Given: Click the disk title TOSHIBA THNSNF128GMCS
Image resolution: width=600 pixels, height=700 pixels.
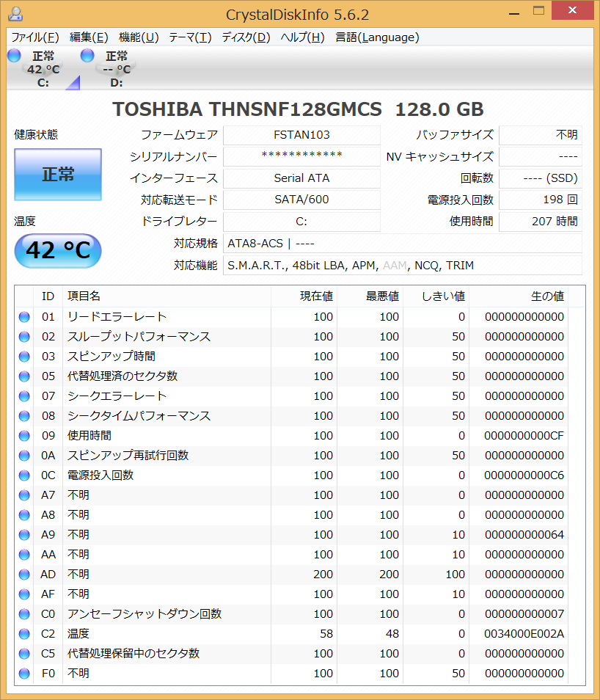Looking at the screenshot, I should [x=247, y=109].
